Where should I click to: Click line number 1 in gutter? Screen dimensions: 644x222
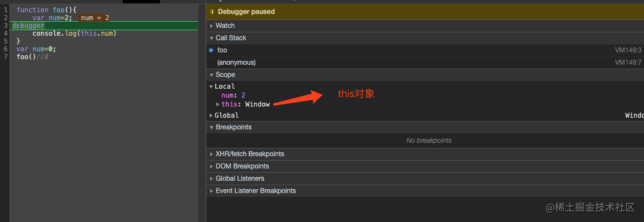6,9
